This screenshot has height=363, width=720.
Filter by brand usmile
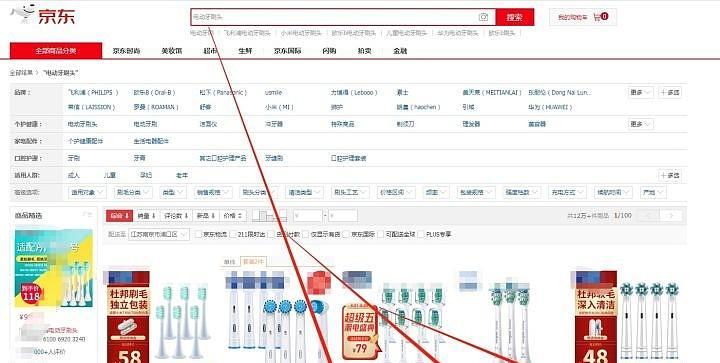(273, 92)
